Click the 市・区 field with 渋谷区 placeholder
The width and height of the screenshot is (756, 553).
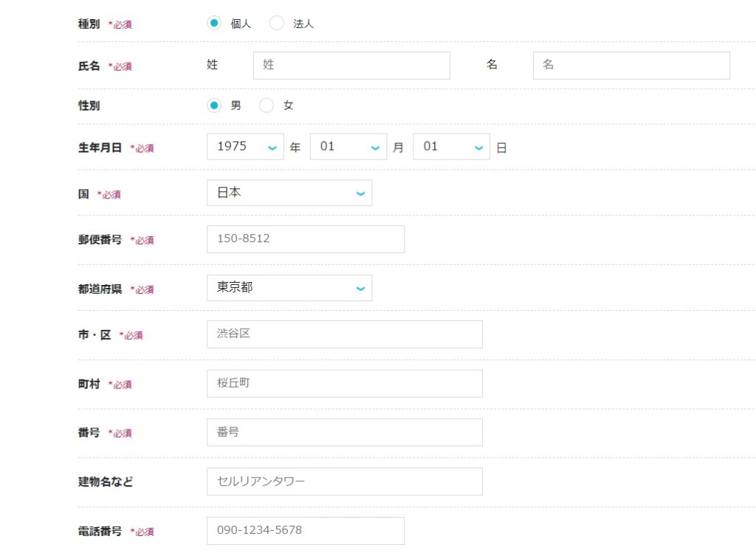coord(345,334)
